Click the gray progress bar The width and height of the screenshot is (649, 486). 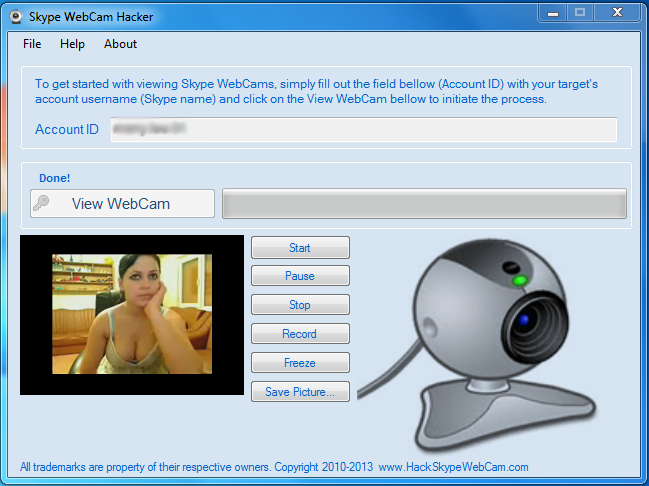[x=424, y=204]
